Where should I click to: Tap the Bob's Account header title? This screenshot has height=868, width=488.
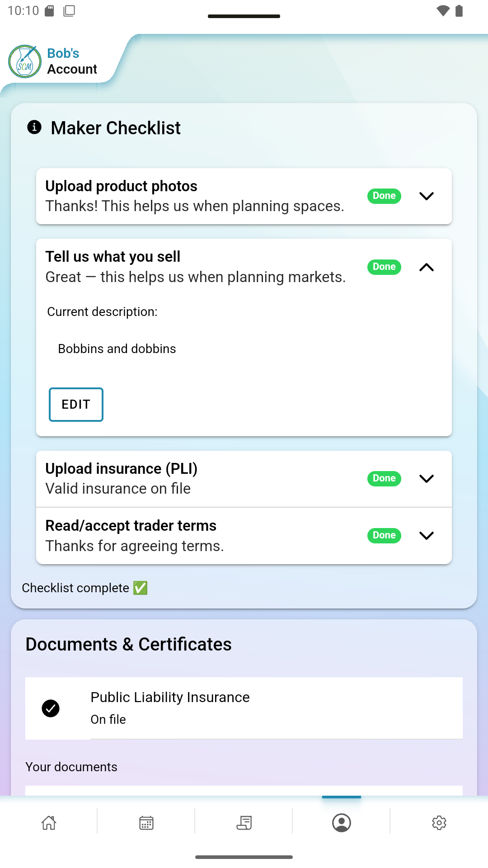coord(72,61)
